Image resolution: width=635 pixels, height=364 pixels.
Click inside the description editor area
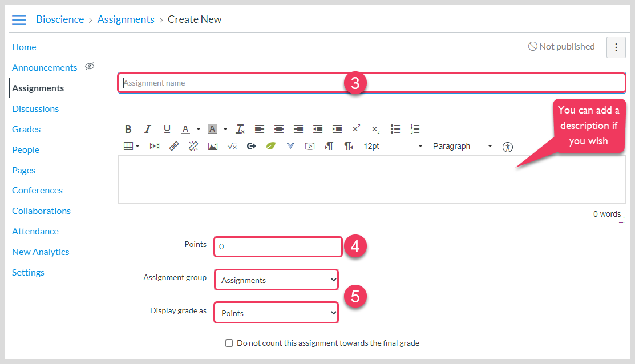click(x=371, y=179)
